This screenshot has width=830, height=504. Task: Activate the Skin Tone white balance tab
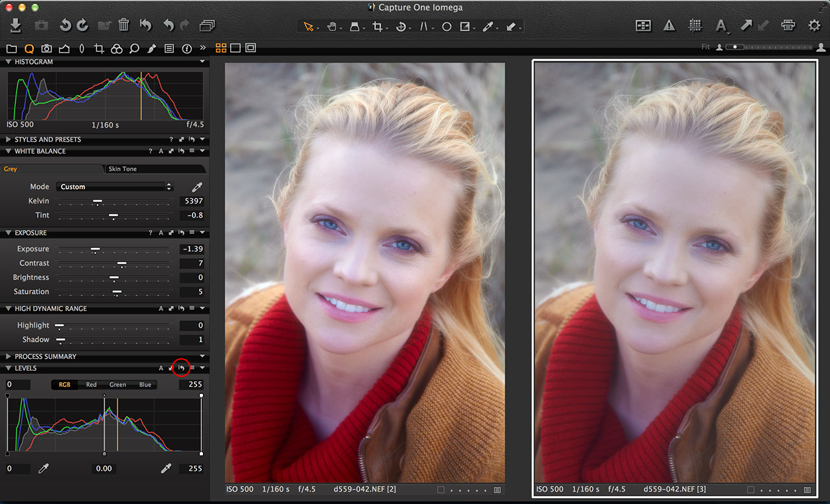click(x=130, y=168)
